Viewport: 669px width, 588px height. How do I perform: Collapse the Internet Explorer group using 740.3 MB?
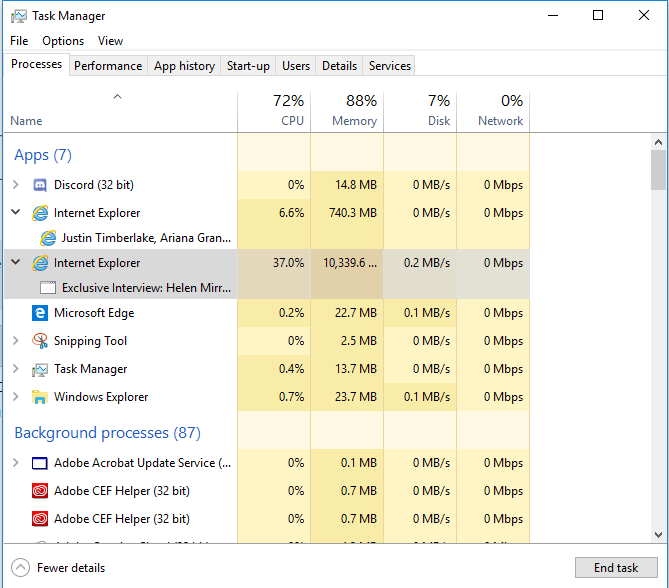click(x=16, y=212)
